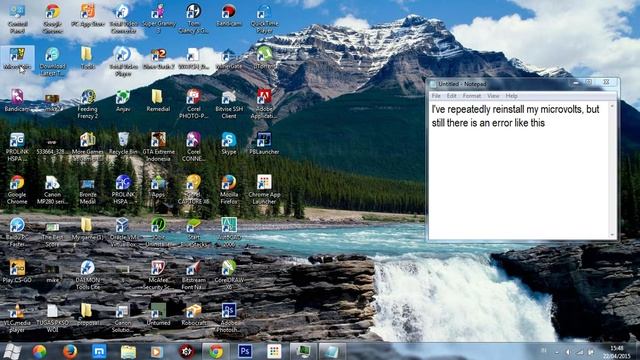The height and width of the screenshot is (360, 640).
Task: Open the Canon MP280 series shortcut
Action: pyautogui.click(x=52, y=189)
